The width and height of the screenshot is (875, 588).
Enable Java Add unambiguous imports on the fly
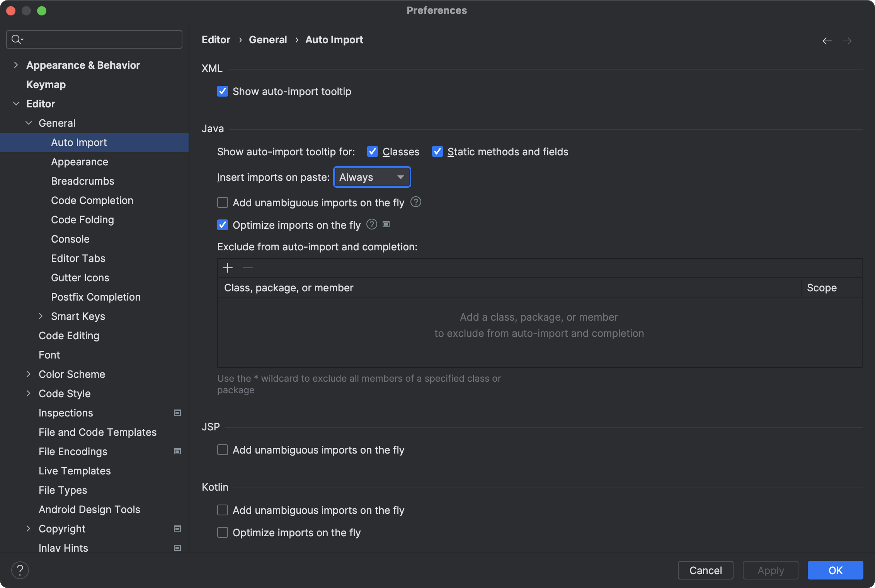pyautogui.click(x=223, y=203)
